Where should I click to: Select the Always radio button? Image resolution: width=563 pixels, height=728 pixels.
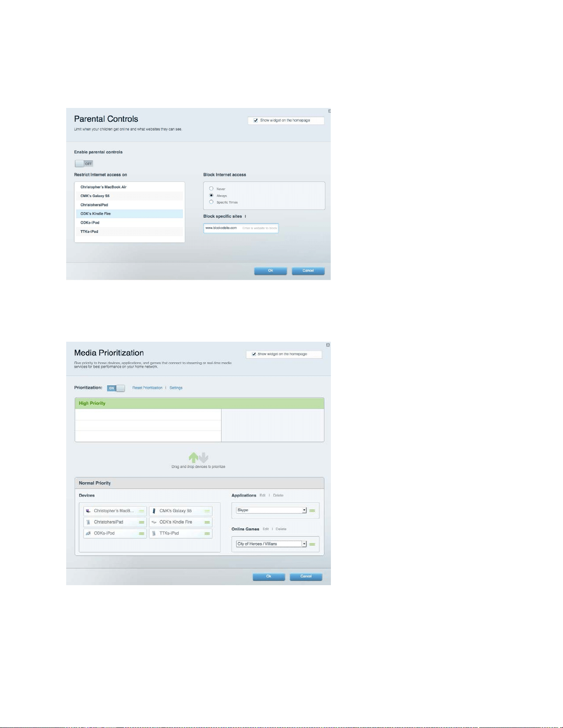(211, 196)
